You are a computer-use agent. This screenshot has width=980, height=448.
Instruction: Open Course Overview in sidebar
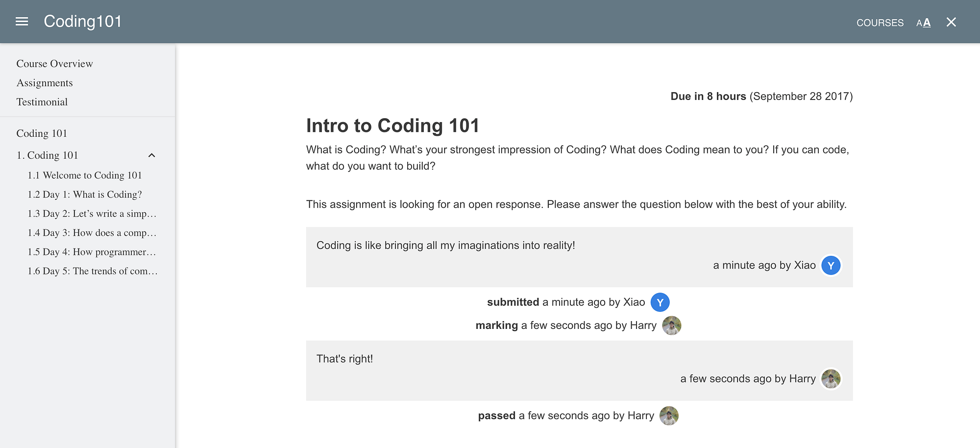point(54,64)
